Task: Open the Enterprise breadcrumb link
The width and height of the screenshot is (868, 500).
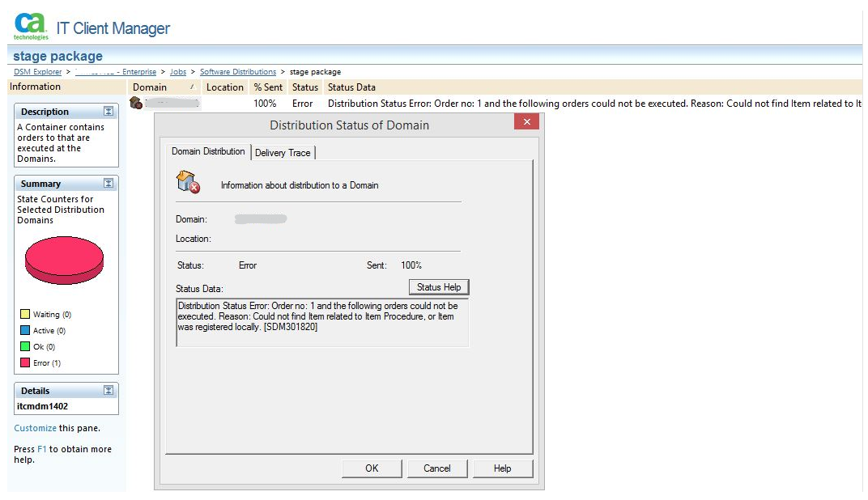Action: (x=116, y=72)
